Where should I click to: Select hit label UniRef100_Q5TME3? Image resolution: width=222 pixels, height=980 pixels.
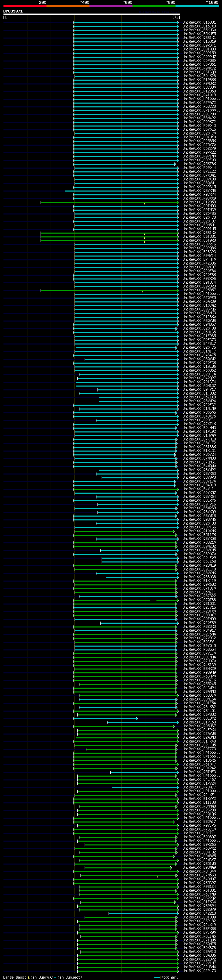(199, 772)
